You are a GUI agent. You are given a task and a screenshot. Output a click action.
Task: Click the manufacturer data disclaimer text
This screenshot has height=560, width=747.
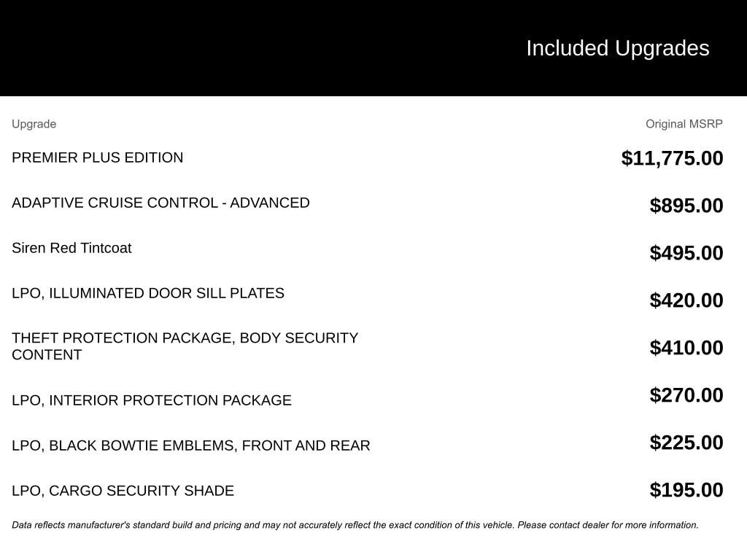point(355,525)
